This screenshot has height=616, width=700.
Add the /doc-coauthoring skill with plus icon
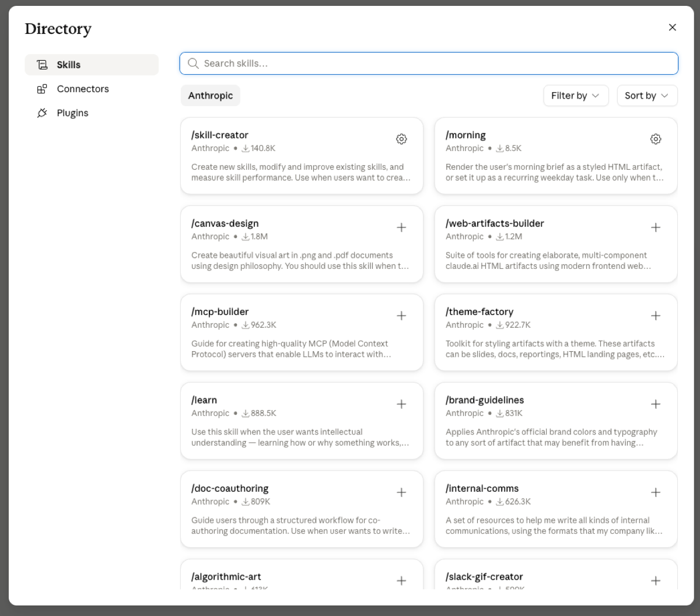point(401,492)
